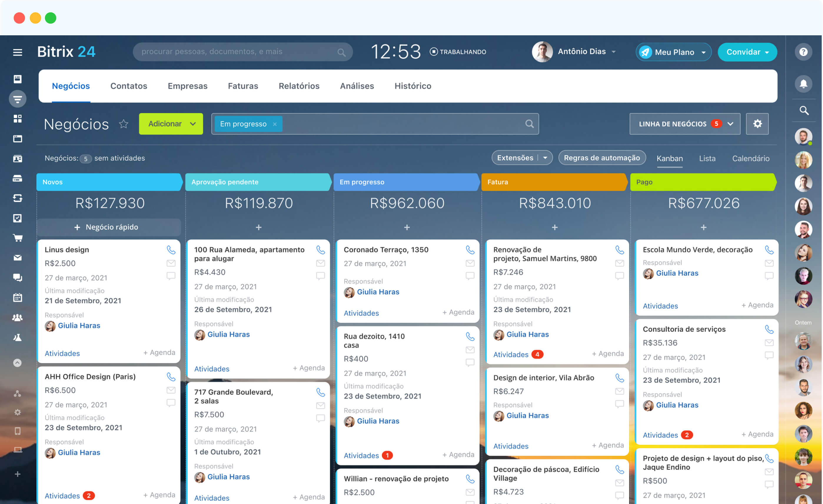This screenshot has width=823, height=504.
Task: Click the calendar icon in the left sidebar
Action: coord(17,297)
